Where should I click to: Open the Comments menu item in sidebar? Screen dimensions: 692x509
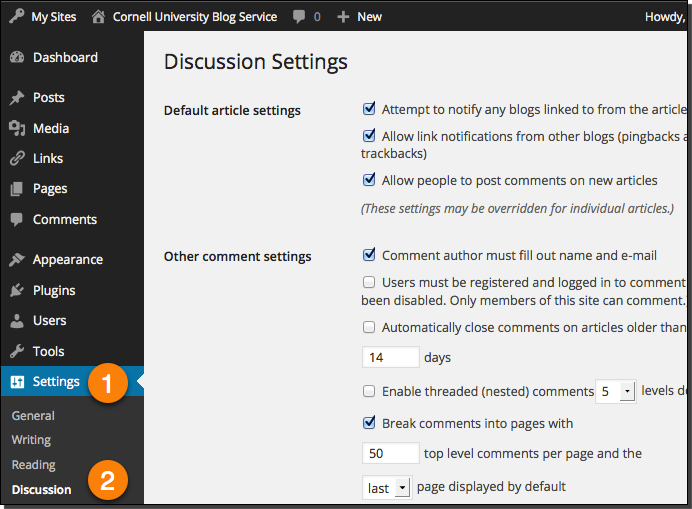click(65, 219)
